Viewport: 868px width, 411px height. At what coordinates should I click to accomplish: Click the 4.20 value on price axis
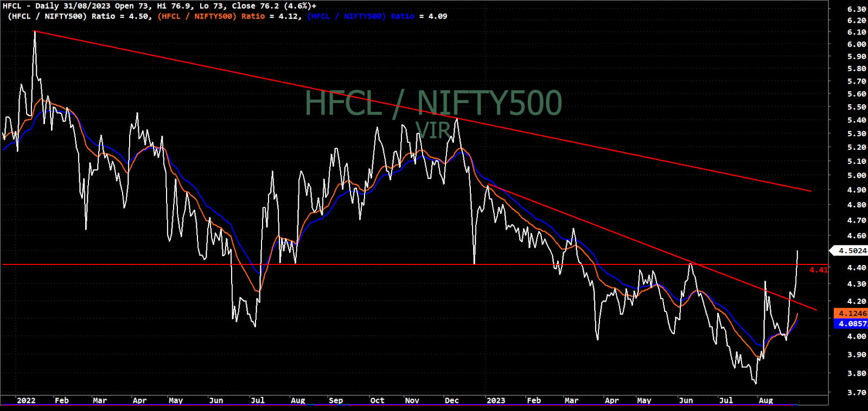click(857, 301)
